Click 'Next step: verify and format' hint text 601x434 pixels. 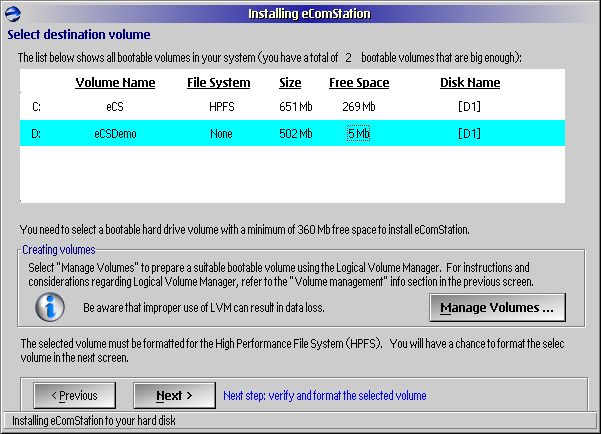point(325,395)
